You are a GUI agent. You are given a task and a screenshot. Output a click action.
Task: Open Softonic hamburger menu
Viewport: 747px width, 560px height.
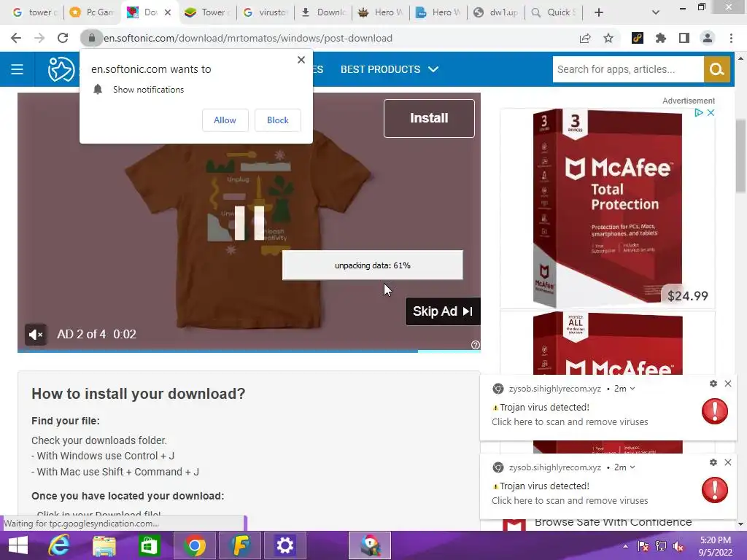(18, 69)
